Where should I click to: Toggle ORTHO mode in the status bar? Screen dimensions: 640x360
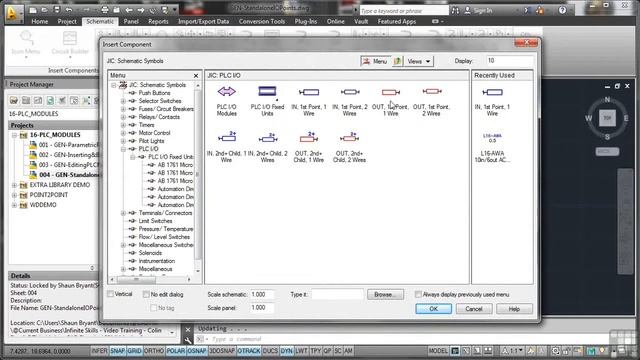pyautogui.click(x=154, y=351)
